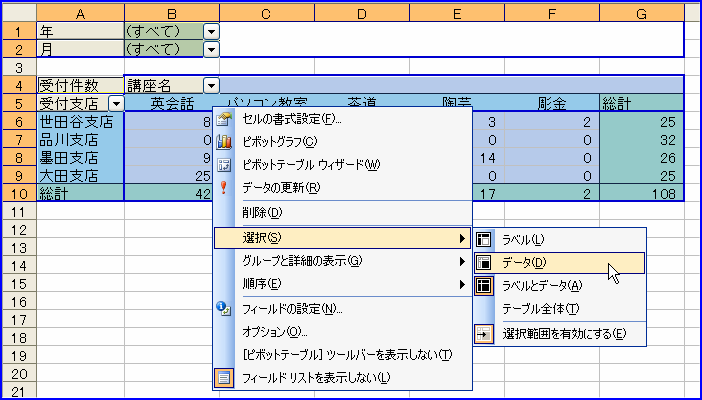Click cell B8 showing 9
The width and height of the screenshot is (702, 400).
click(169, 158)
